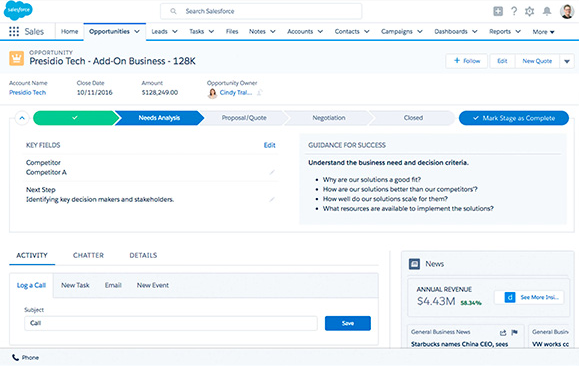The height and width of the screenshot is (366, 579).
Task: Click the search magnifier icon
Action: click(173, 11)
